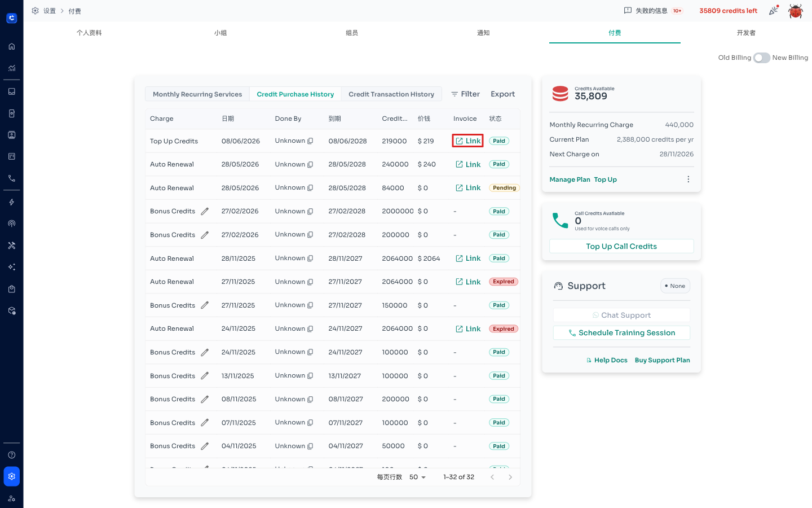Open the crossed tools icon in sidebar
The width and height of the screenshot is (812, 508).
pyautogui.click(x=11, y=246)
